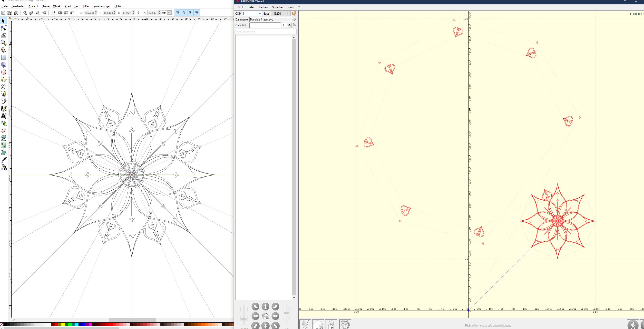Open Inkscape Erweiterungen menu
Image resolution: width=644 pixels, height=329 pixels.
(102, 6)
